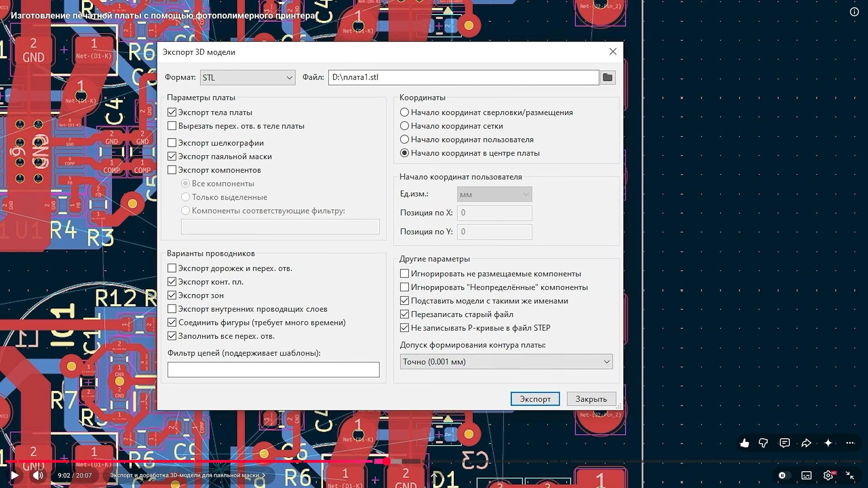The image size is (868, 488).
Task: Click the Закрыть button
Action: [591, 399]
